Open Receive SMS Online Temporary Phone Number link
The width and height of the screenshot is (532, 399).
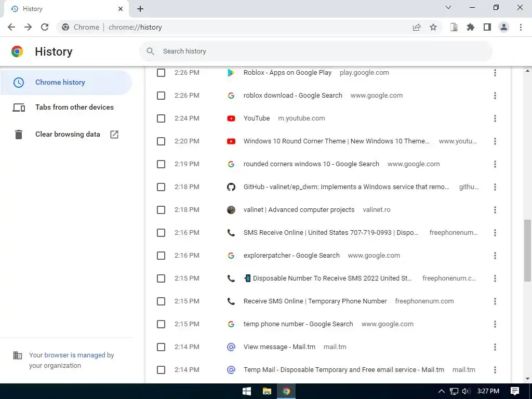pyautogui.click(x=315, y=301)
